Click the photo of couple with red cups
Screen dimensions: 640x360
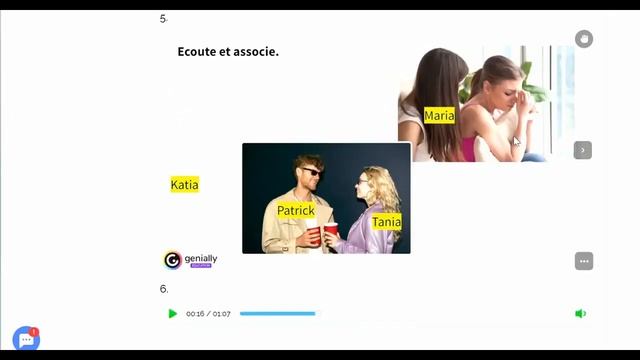pyautogui.click(x=326, y=198)
